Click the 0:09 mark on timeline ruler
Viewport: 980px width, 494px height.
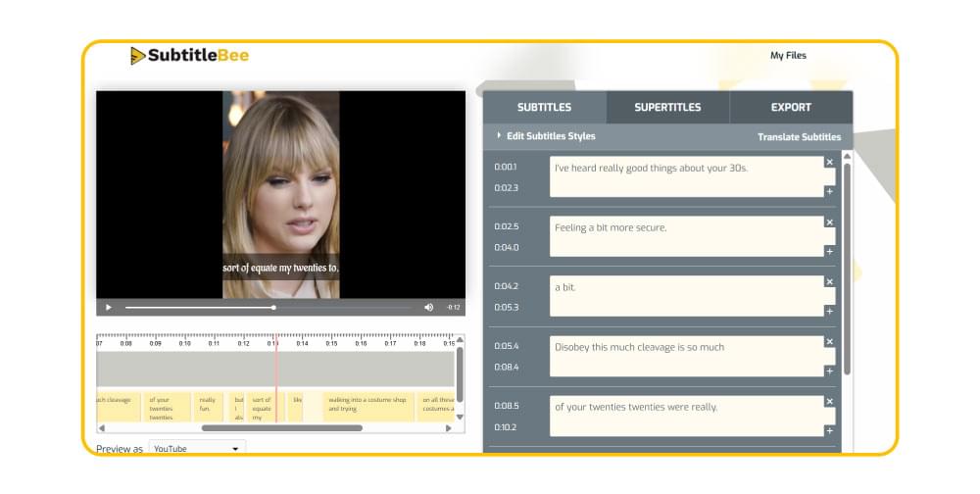(x=155, y=343)
